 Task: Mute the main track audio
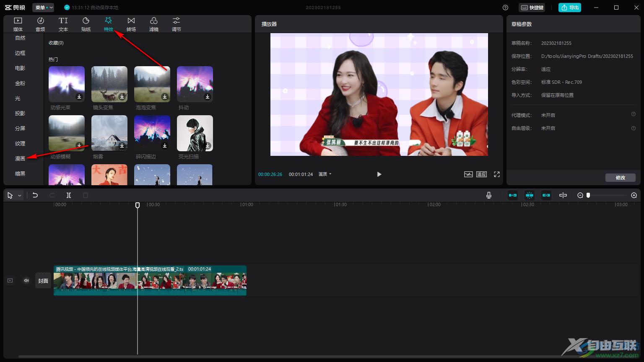coord(26,281)
